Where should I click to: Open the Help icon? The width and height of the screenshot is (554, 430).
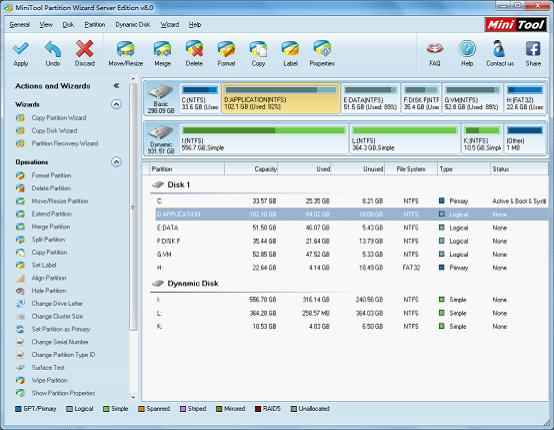point(467,49)
